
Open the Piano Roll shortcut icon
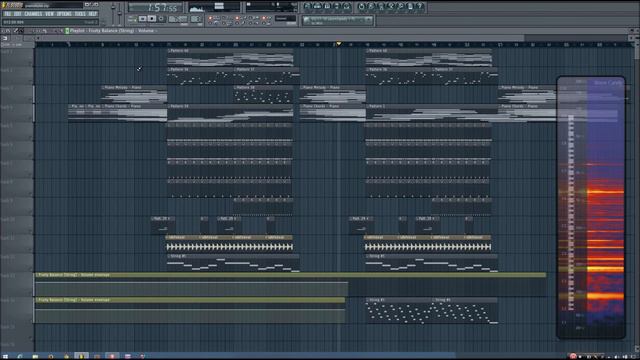point(327,6)
